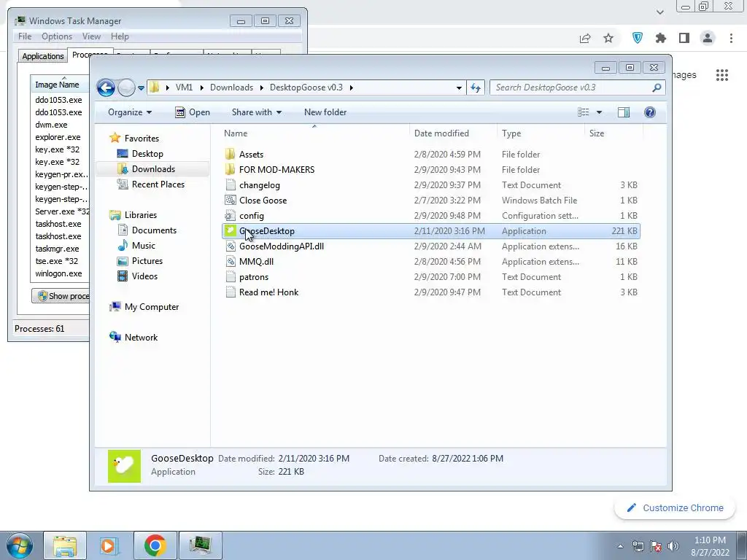Viewport: 747px width, 560px height.
Task: Click the goose thumbnail in details pane
Action: click(x=124, y=466)
